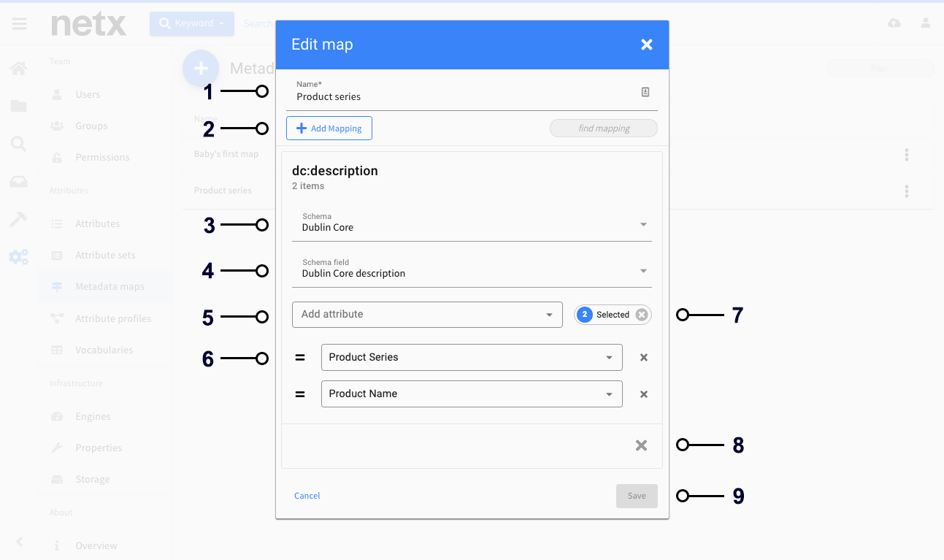This screenshot has height=560, width=944.
Task: Click the keyboard icon in the Name field
Action: 645,91
